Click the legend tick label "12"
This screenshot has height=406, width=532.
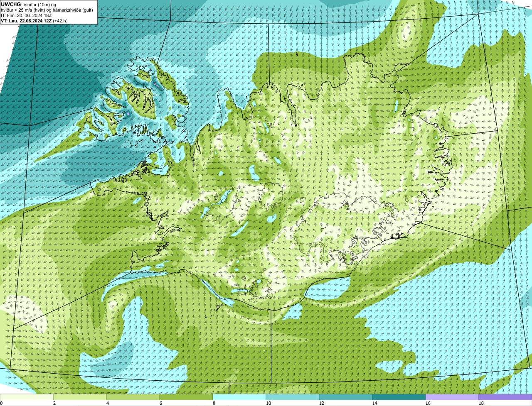pos(322,403)
